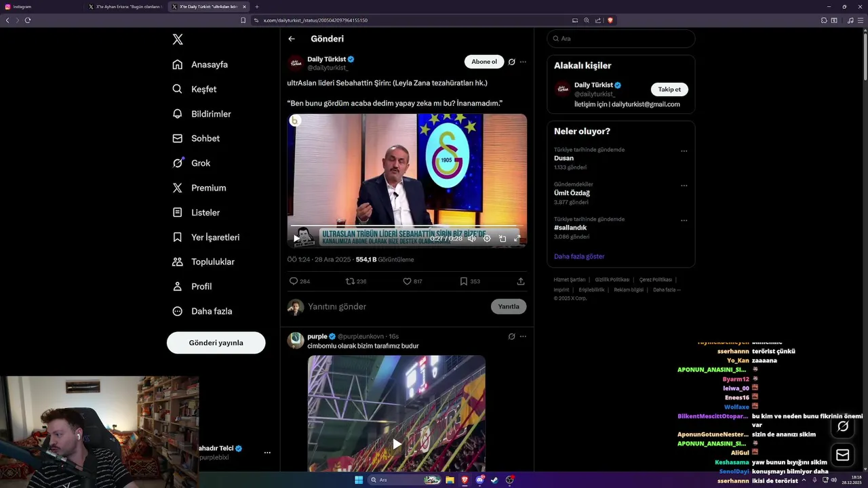Bookmark page icon in address bar
The image size is (868, 488).
[243, 20]
